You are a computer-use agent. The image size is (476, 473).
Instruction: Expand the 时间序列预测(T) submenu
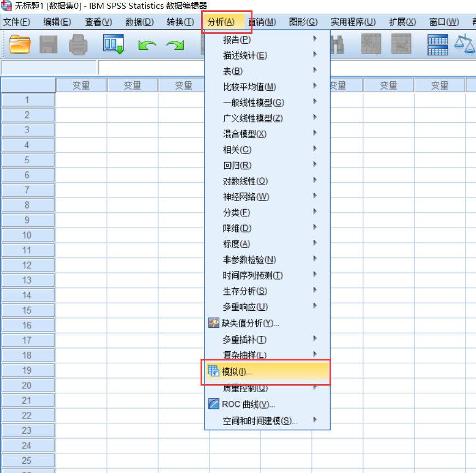point(267,276)
